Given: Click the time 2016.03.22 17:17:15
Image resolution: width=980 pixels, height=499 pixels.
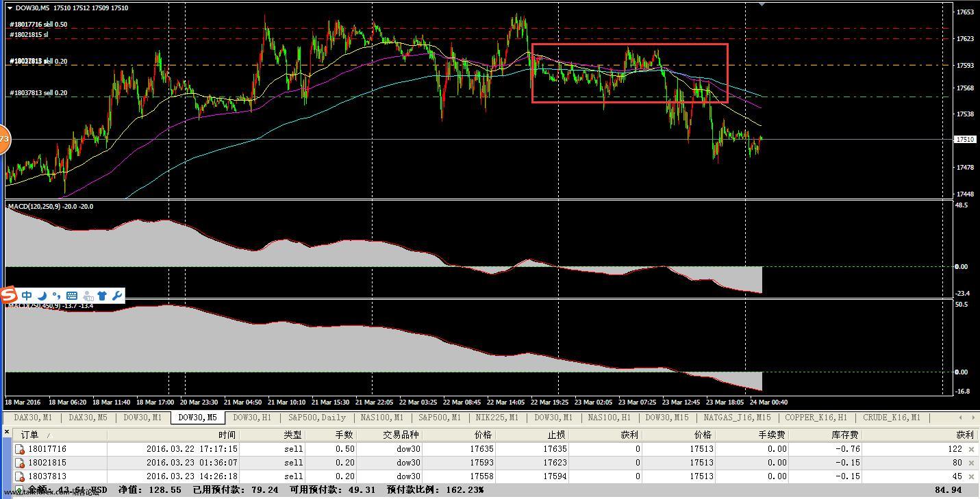Looking at the screenshot, I should click(x=192, y=449).
